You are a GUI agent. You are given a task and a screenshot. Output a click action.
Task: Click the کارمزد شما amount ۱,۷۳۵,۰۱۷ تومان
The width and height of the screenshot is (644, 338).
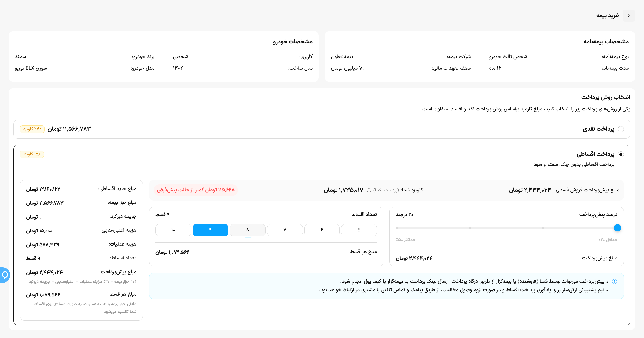click(x=344, y=190)
